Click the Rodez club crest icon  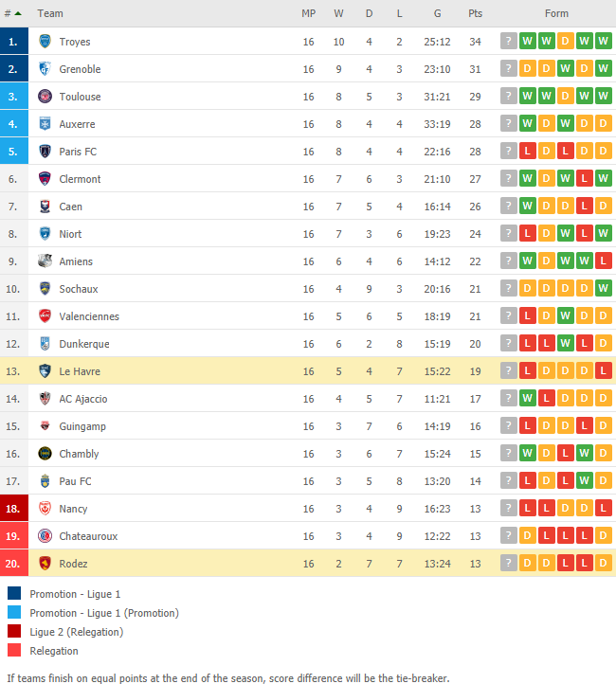[45, 563]
